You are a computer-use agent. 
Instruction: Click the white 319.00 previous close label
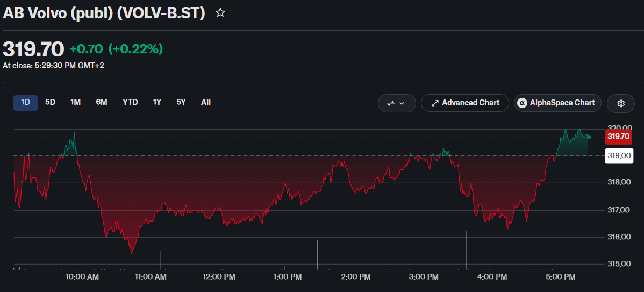(619, 156)
